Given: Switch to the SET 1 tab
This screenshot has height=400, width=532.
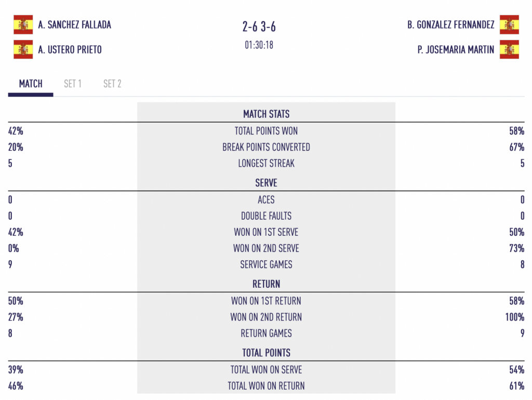Looking at the screenshot, I should [x=73, y=84].
